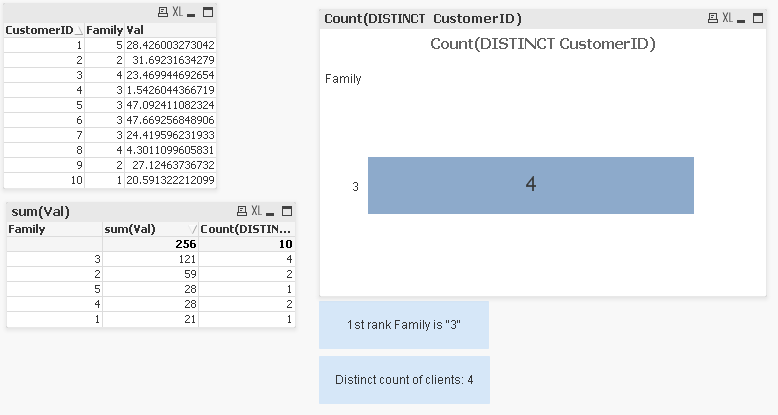This screenshot has height=415, width=778.
Task: Click the Count(DISTIN... column header
Action: 245,229
